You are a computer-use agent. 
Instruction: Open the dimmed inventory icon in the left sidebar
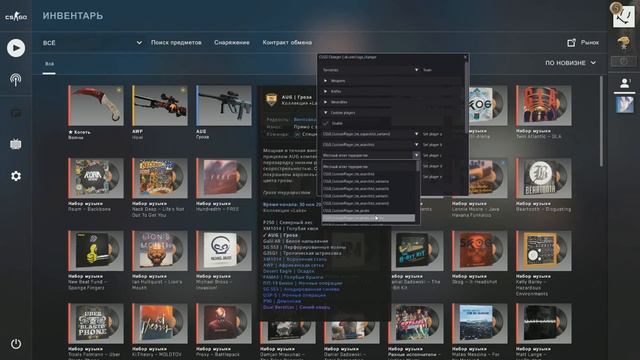click(x=16, y=113)
